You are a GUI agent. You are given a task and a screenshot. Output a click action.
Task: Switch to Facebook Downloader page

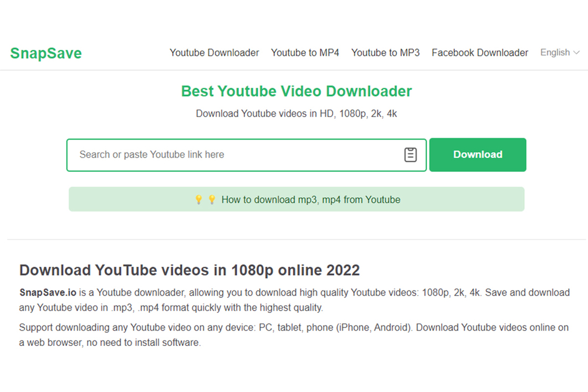coord(480,53)
